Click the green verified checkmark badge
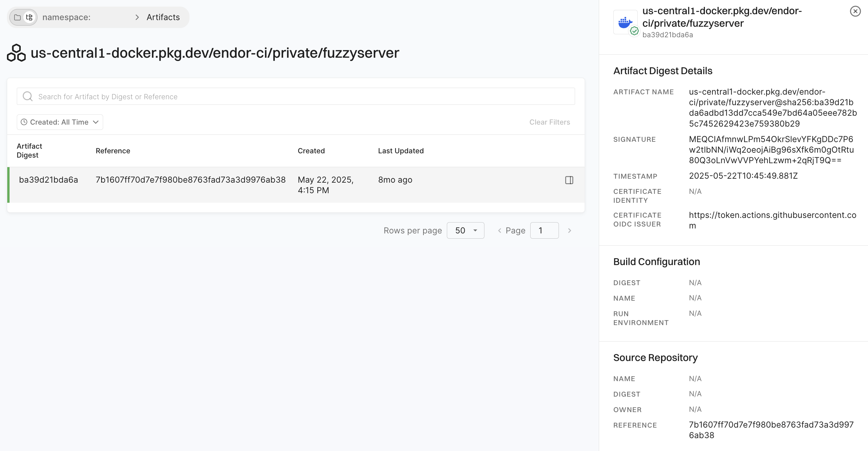Screen dimensions: 868x451 point(634,31)
